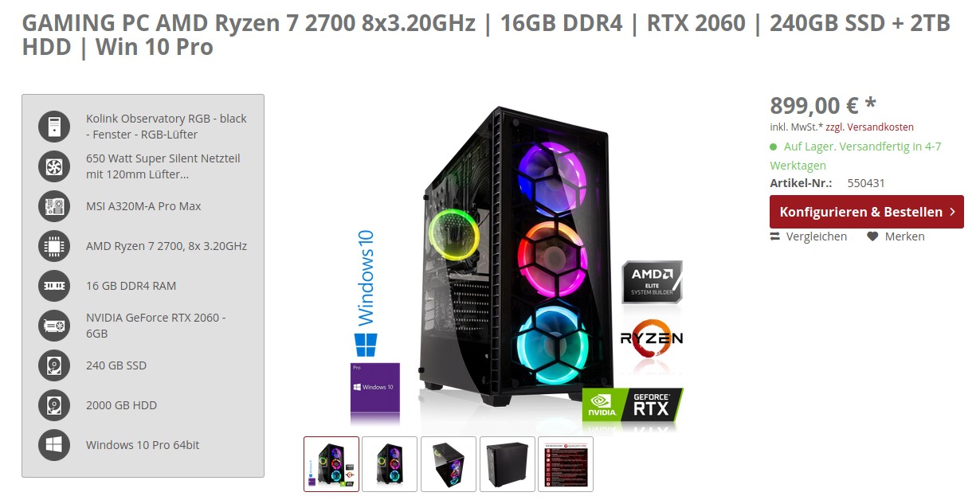Click Konfigurieren & Bestellen button
This screenshot has width=980, height=504.
pos(867,212)
